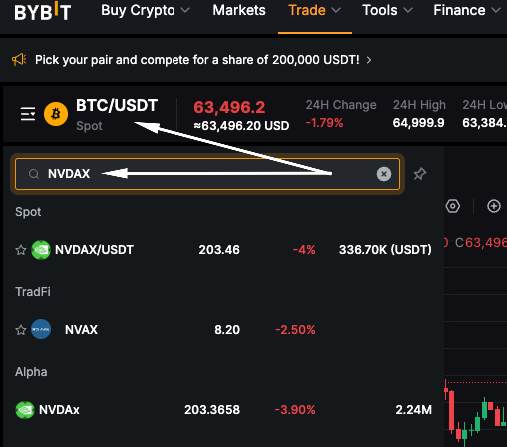
Task: Click the orange Bitcoin coin icon
Action: (x=56, y=114)
